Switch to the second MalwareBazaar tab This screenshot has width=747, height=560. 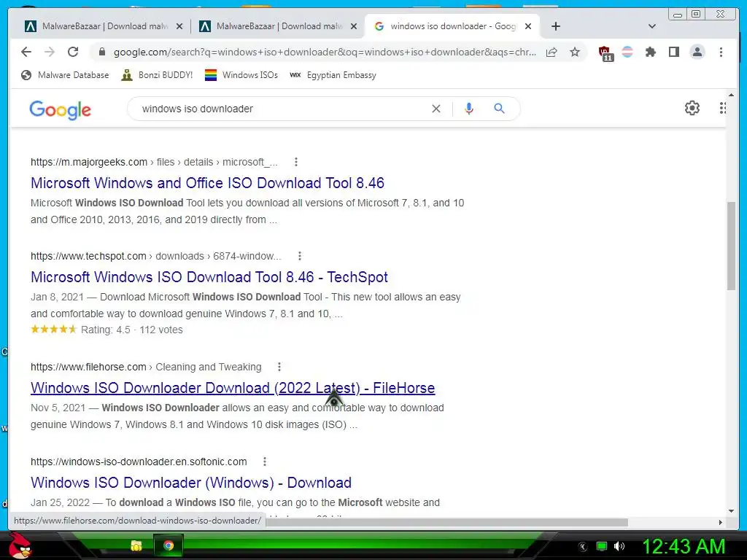click(277, 26)
